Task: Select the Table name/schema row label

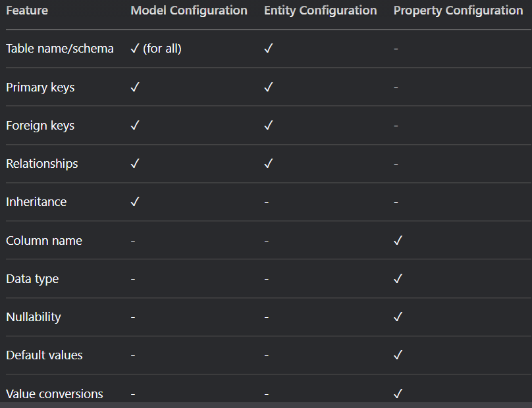Action: (60, 49)
